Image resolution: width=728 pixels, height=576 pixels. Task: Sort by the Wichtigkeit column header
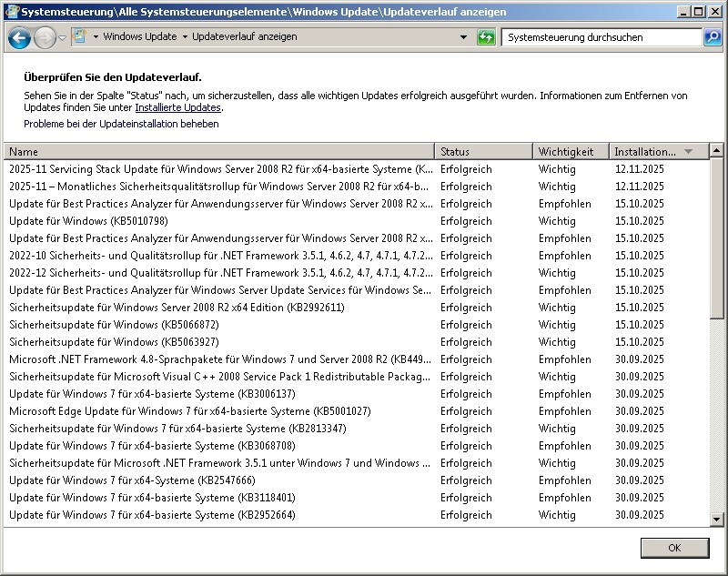569,152
